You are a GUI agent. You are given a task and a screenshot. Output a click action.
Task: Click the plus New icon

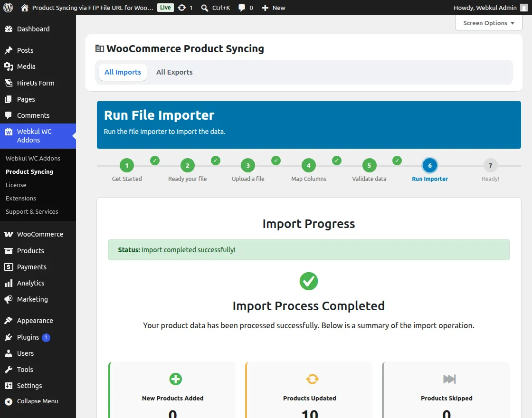point(265,8)
